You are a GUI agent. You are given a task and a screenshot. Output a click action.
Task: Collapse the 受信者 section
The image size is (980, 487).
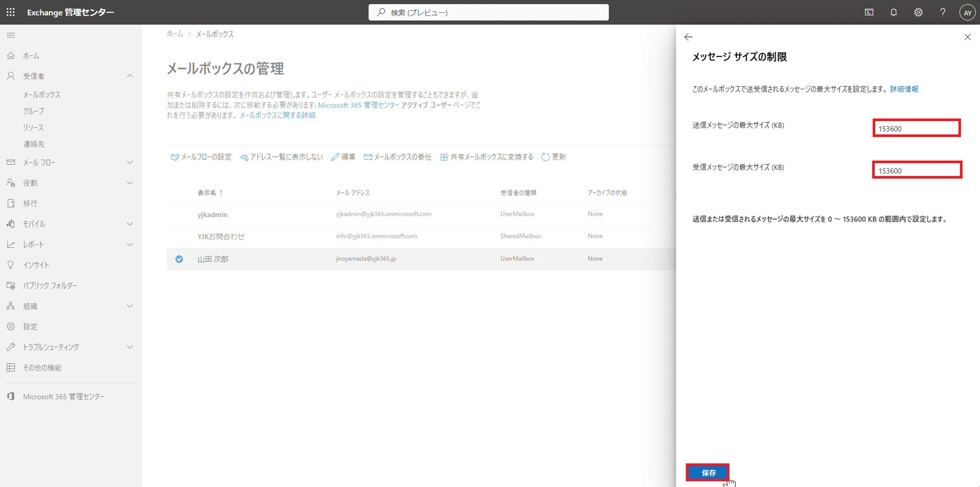click(x=130, y=76)
